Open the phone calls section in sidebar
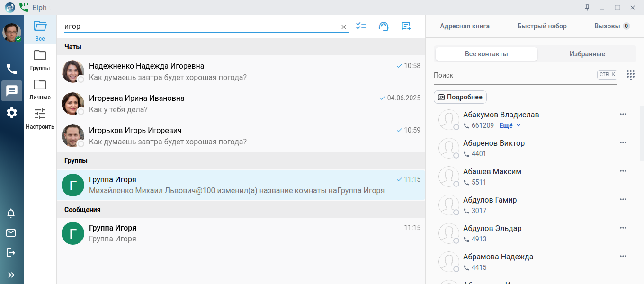The width and height of the screenshot is (644, 284). 11,69
